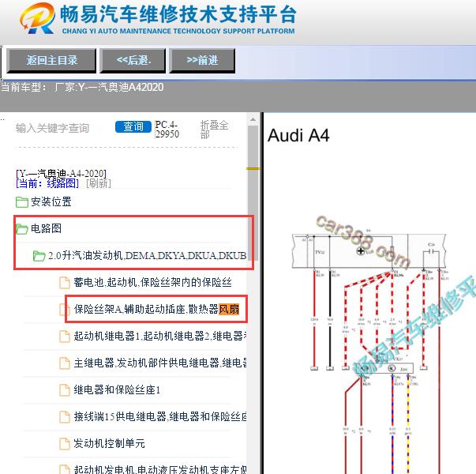Open the 安装位置 tree item
This screenshot has width=476, height=474.
coord(51,201)
